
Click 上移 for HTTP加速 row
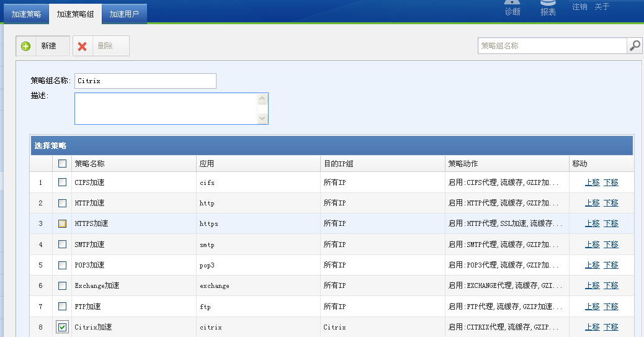point(592,203)
